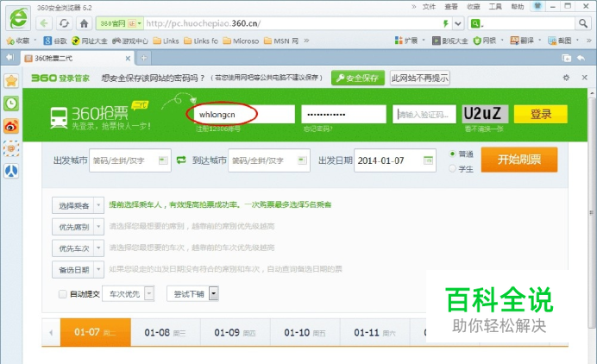The image size is (597, 364).
Task: Click the captcha code input field
Action: (x=424, y=114)
